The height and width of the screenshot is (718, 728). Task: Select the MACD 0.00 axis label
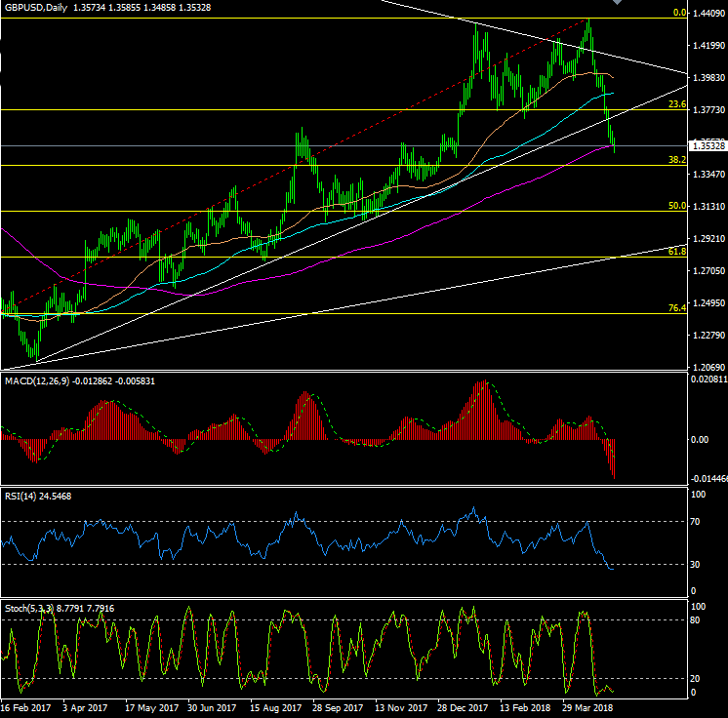[700, 440]
